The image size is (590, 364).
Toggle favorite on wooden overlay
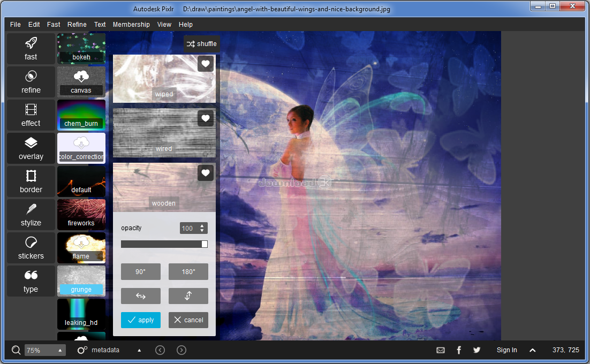pyautogui.click(x=206, y=173)
